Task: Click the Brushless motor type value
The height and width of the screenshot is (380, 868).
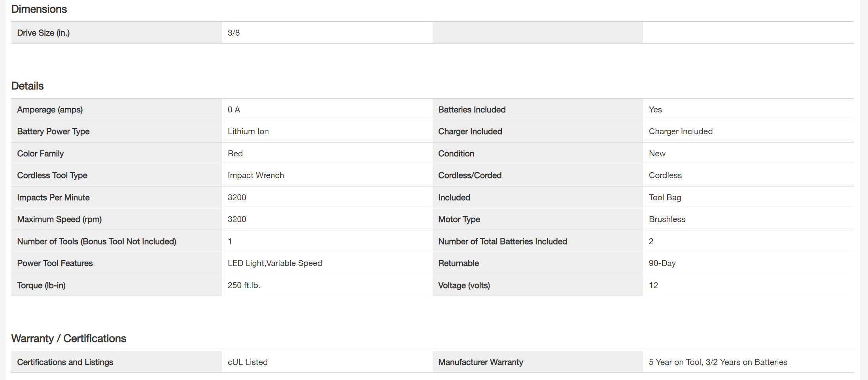Action: click(667, 219)
